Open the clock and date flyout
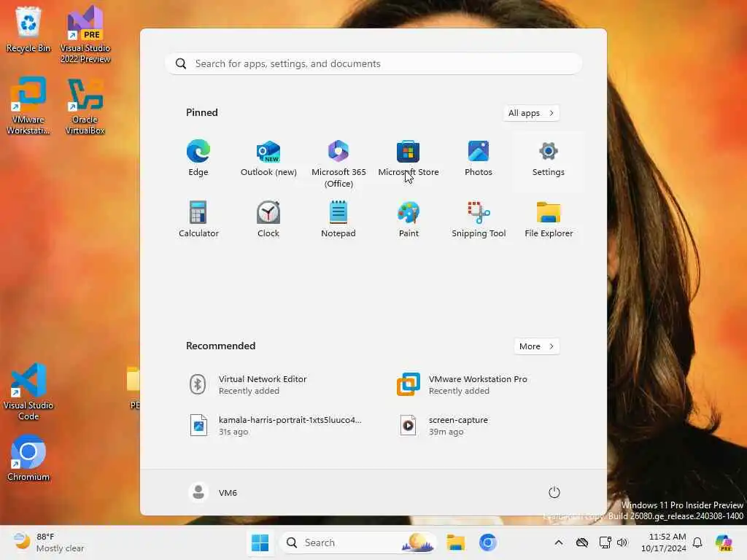This screenshot has height=560, width=747. (x=663, y=542)
